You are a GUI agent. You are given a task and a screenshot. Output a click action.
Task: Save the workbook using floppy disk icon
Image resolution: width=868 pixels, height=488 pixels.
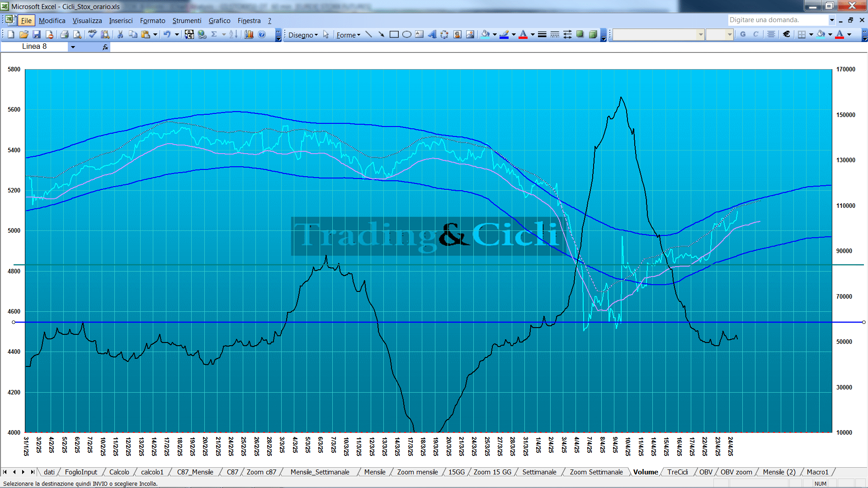click(x=37, y=34)
